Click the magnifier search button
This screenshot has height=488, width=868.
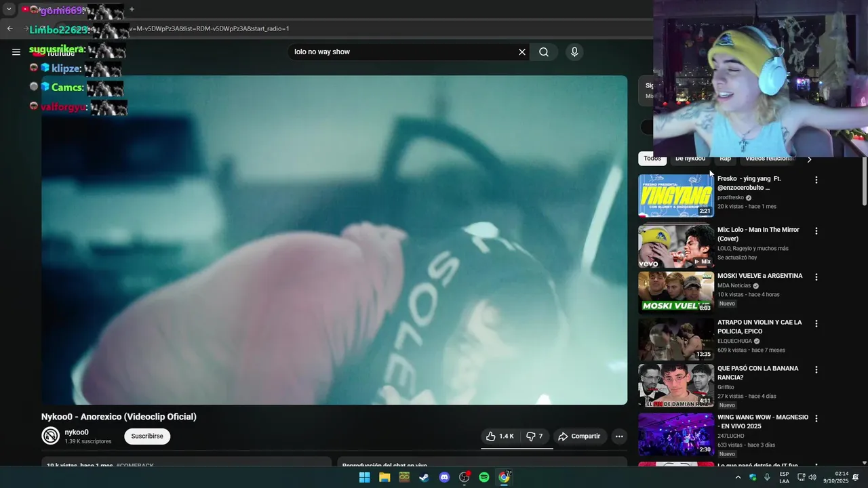(544, 52)
